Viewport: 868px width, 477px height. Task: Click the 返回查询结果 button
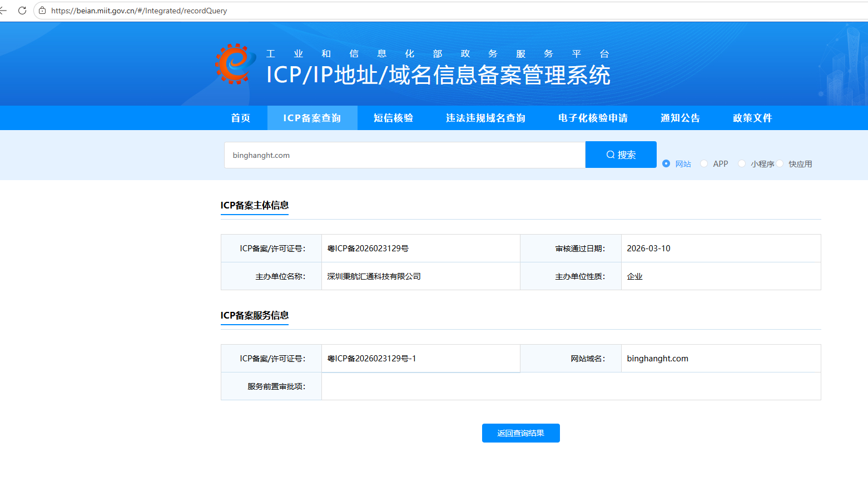[520, 433]
